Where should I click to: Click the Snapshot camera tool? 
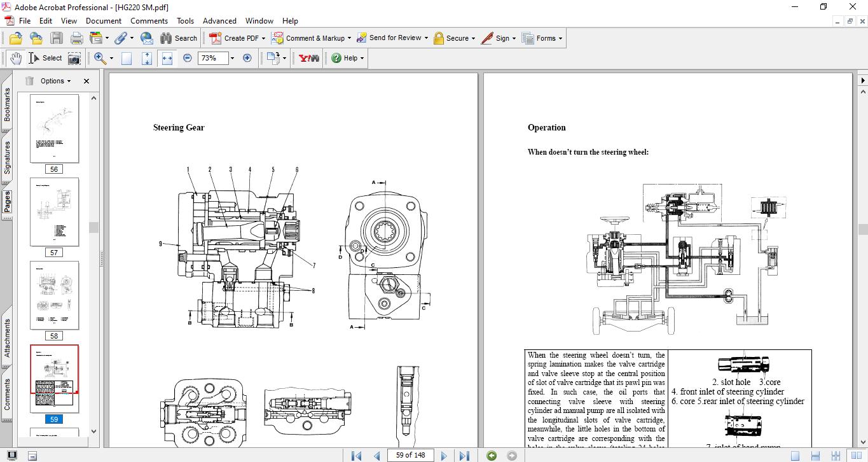tap(74, 58)
